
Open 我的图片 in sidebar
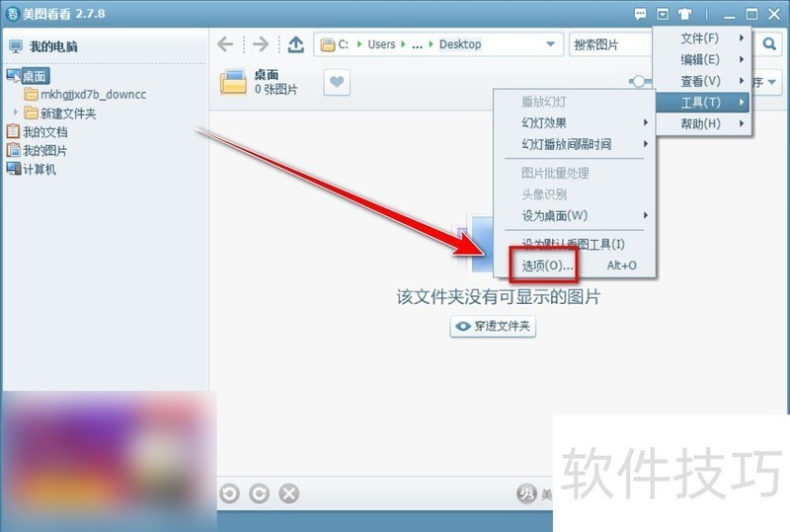pos(37,151)
